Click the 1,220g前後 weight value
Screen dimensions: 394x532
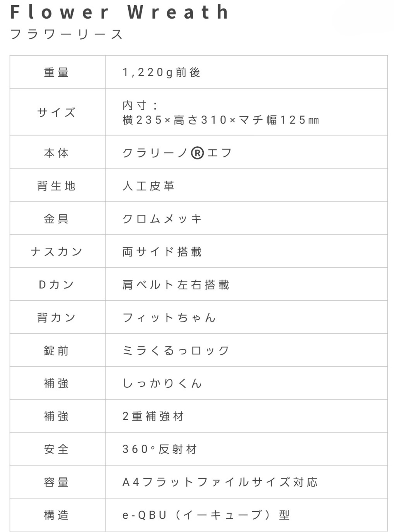[162, 72]
